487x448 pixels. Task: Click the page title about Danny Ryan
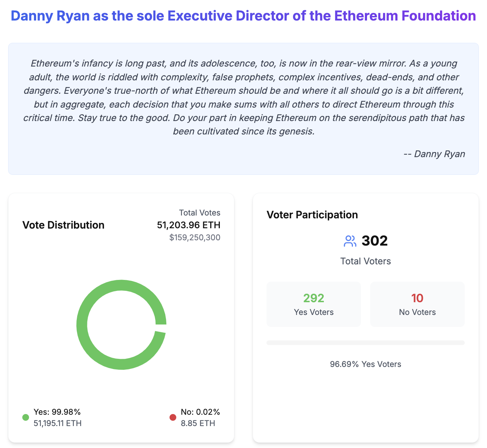243,16
